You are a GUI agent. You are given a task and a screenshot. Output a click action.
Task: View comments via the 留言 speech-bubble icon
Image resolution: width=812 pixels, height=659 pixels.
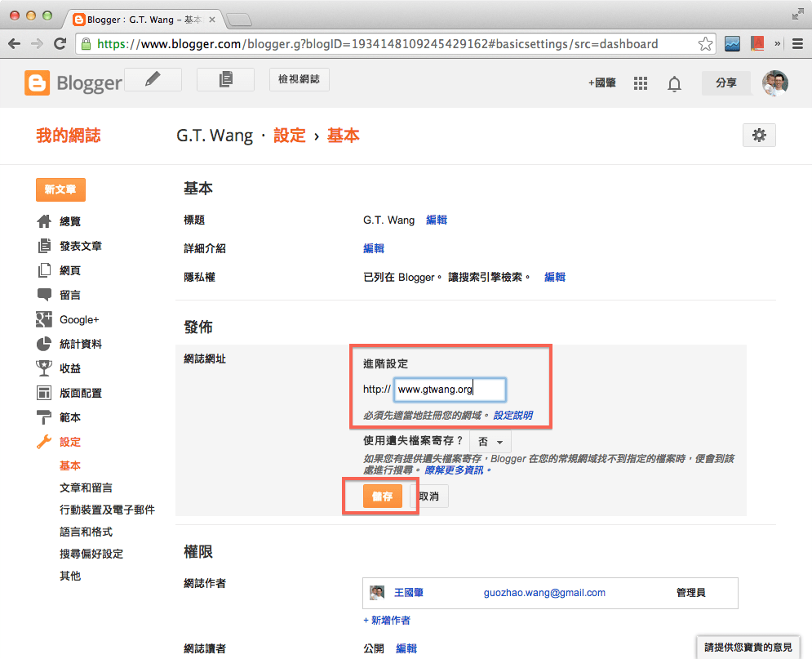(x=42, y=295)
